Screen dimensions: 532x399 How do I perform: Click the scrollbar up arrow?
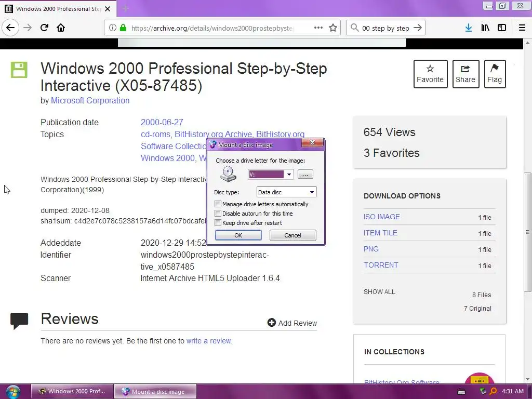(x=527, y=43)
